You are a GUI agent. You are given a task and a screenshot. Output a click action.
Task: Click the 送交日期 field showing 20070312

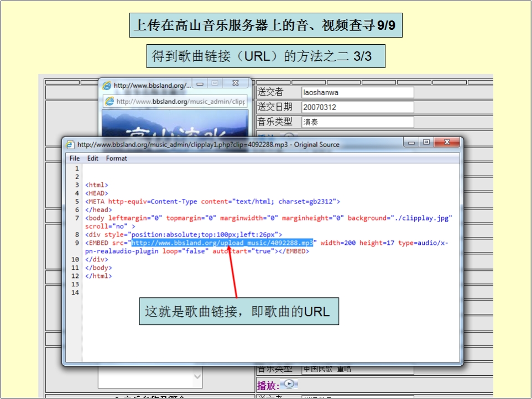tap(357, 107)
